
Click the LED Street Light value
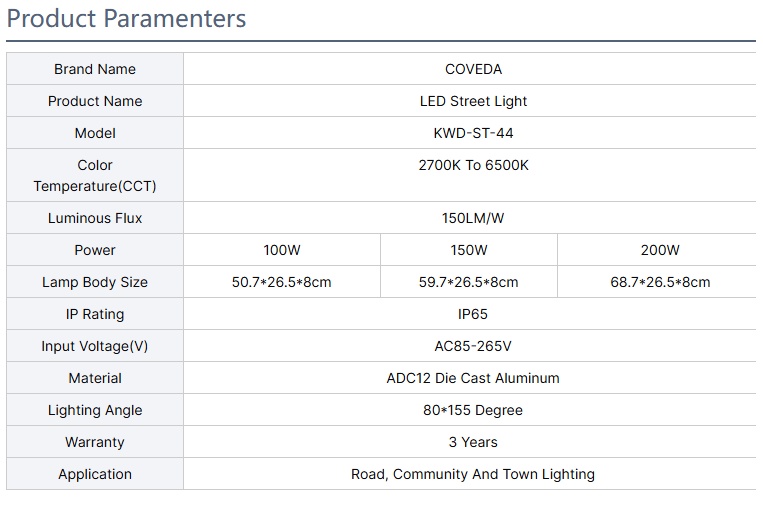[473, 101]
